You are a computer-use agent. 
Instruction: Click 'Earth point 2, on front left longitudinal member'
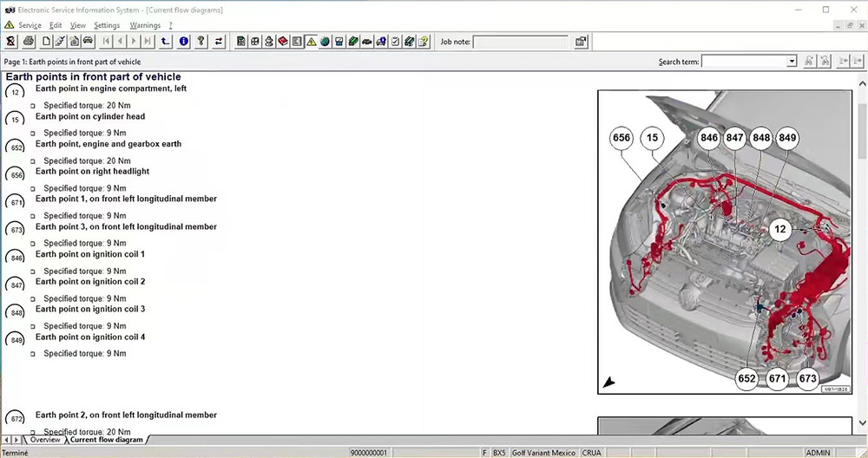126,415
